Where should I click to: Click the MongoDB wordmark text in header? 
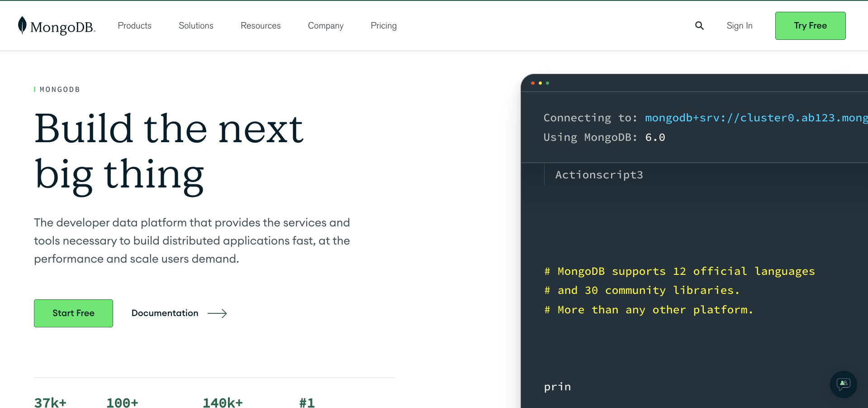[62, 27]
